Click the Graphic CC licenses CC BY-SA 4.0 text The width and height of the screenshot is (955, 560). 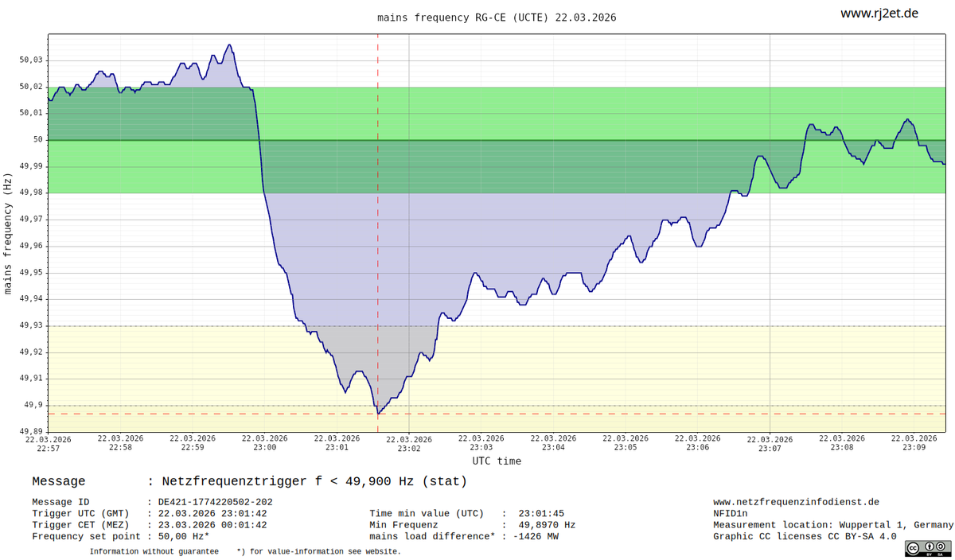click(805, 536)
